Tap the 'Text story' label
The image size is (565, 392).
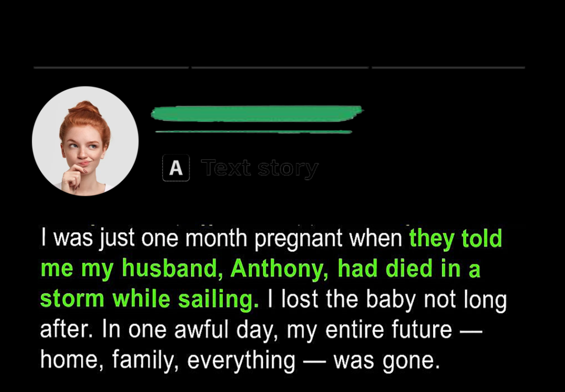[259, 168]
